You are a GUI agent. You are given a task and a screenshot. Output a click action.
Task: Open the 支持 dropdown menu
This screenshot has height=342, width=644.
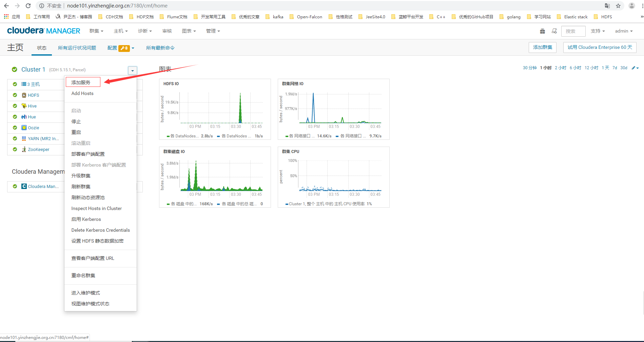[x=598, y=31]
